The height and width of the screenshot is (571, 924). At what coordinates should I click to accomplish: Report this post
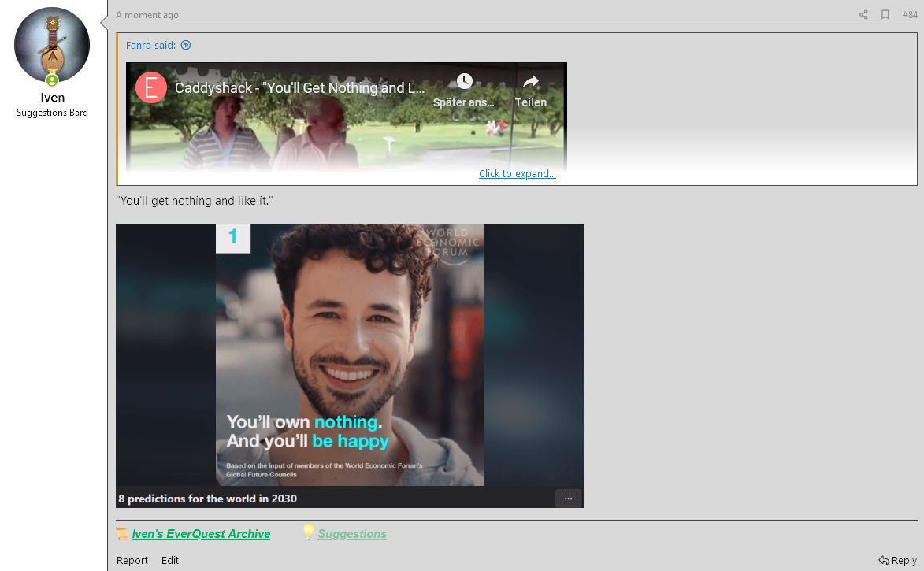click(132, 561)
